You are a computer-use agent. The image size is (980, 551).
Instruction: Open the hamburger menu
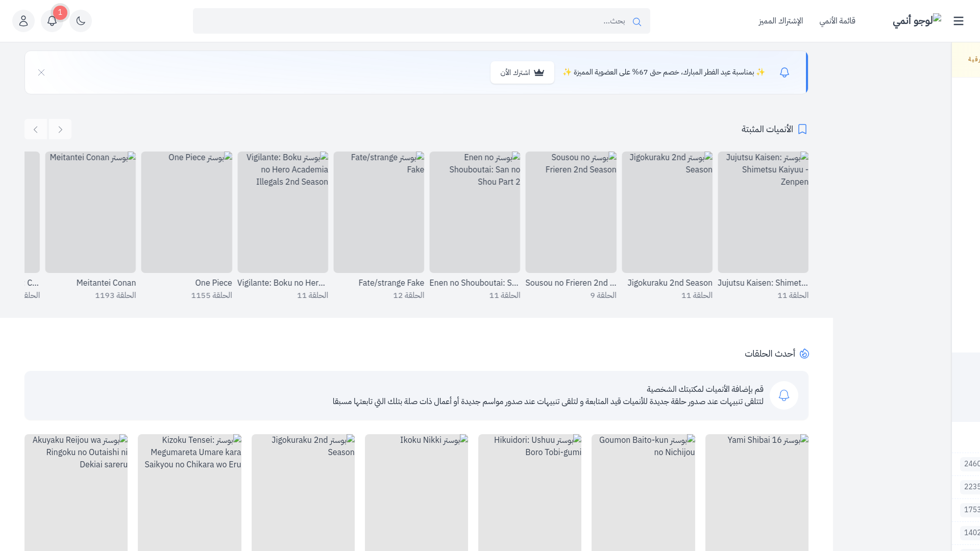(958, 21)
